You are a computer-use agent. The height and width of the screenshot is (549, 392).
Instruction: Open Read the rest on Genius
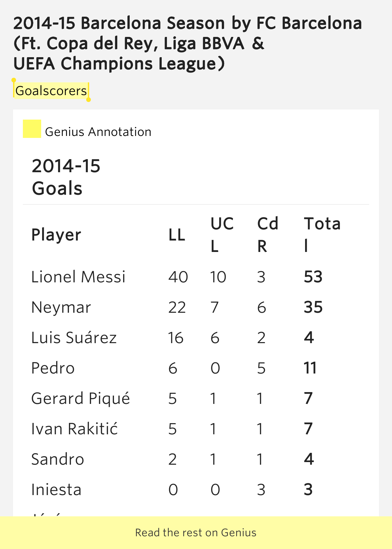(196, 533)
